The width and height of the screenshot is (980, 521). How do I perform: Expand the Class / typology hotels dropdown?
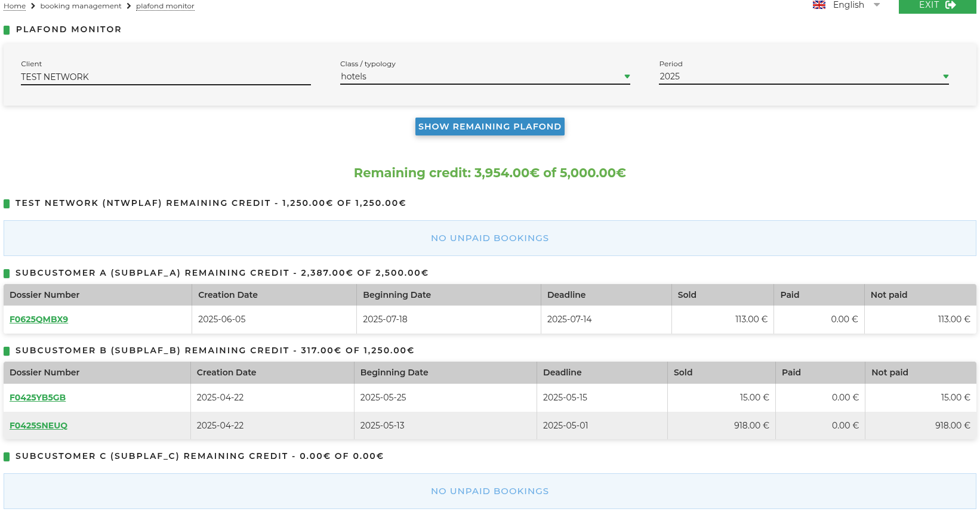[x=485, y=76]
